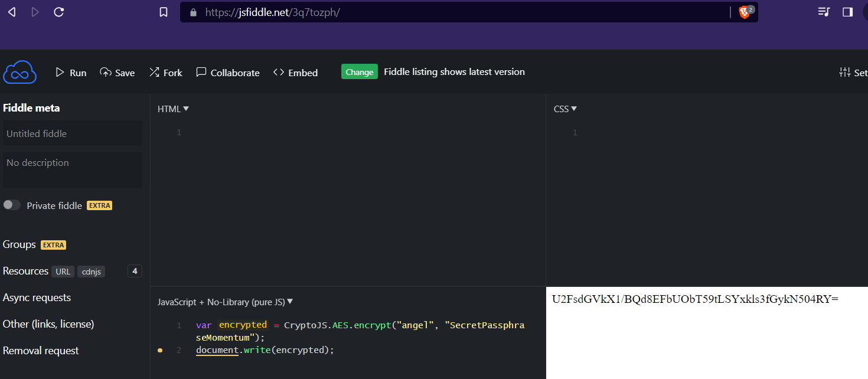Click the Untitled fiddle title field
Viewport: 868px width, 379px height.
coord(72,133)
